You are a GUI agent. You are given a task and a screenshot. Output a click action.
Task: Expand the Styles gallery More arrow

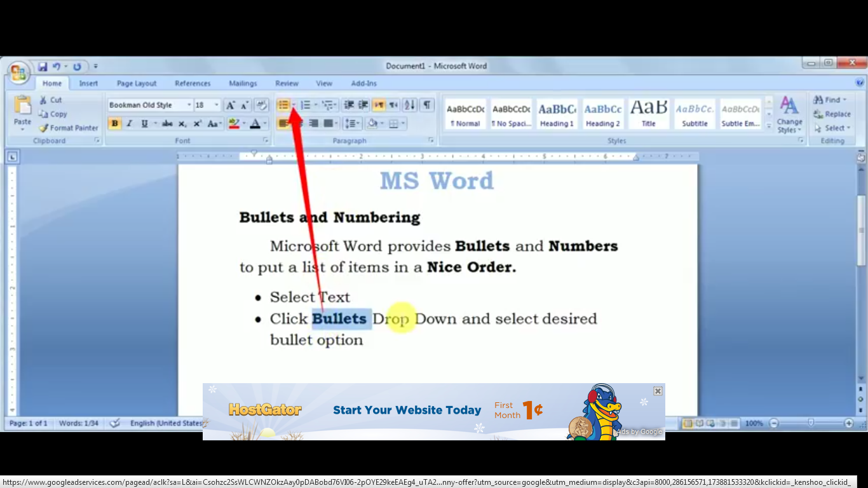[x=769, y=126]
